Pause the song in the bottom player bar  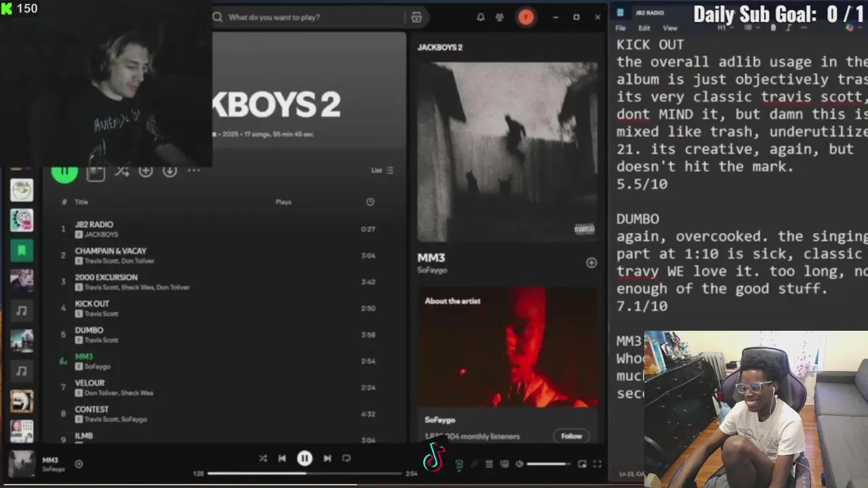304,459
